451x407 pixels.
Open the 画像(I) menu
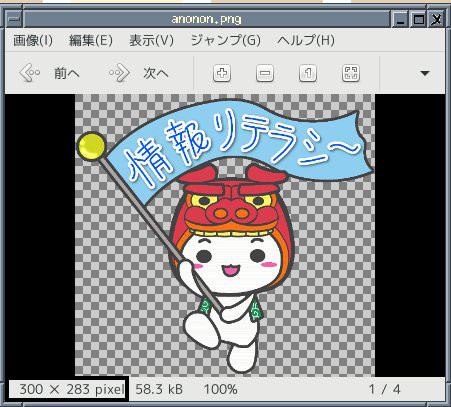pos(33,41)
